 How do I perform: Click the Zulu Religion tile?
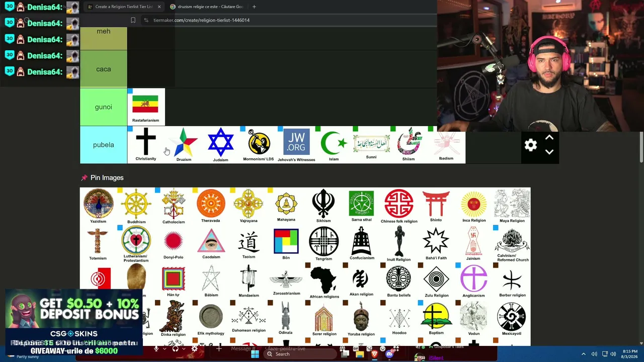pyautogui.click(x=436, y=282)
